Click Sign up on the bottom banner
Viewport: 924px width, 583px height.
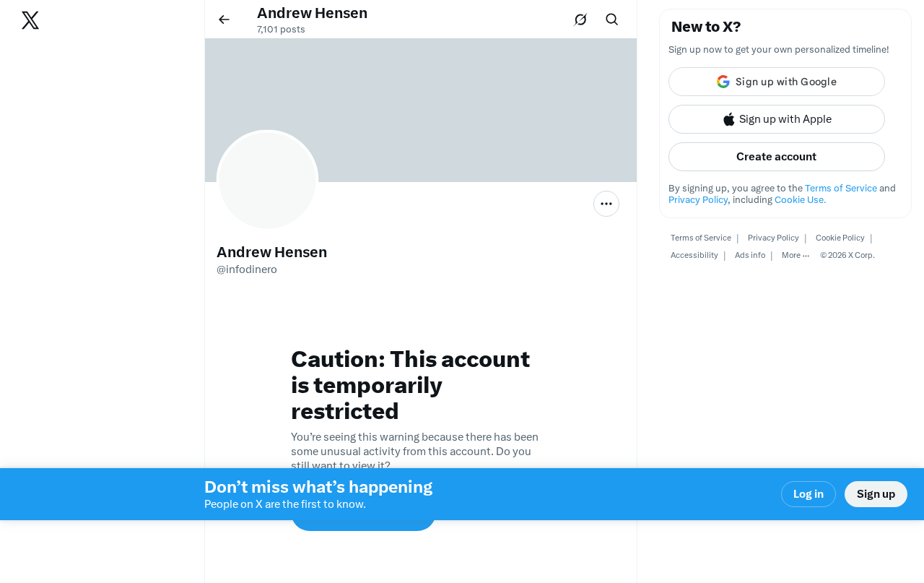tap(876, 494)
